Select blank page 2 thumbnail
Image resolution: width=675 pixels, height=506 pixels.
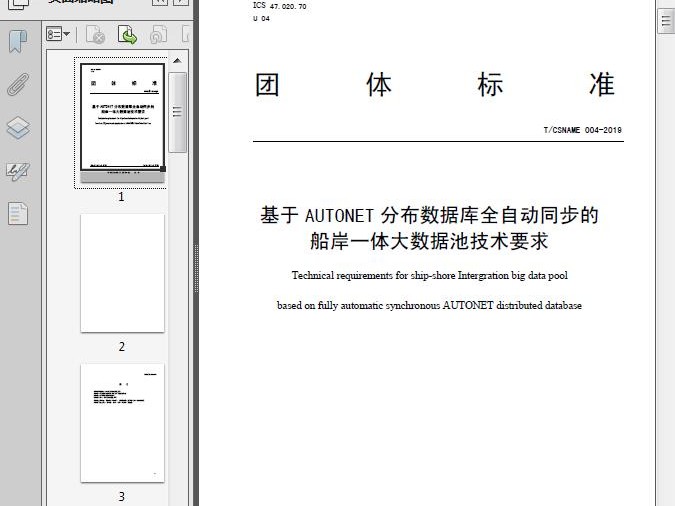(x=122, y=273)
